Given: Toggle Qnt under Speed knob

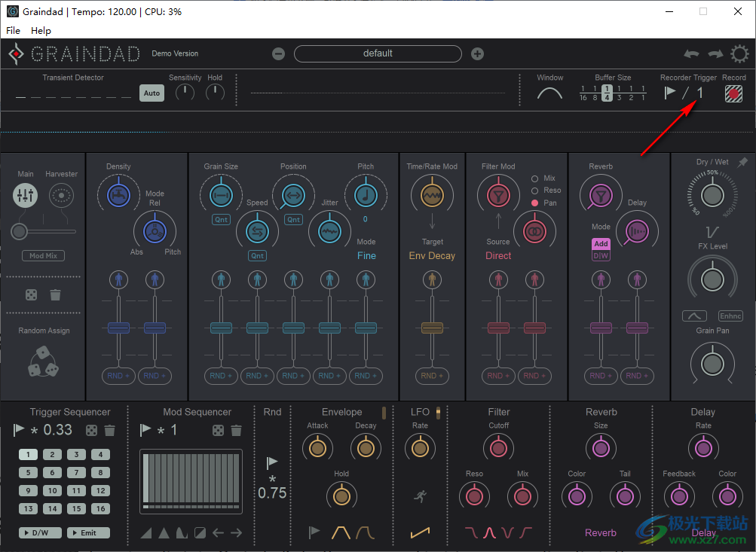Looking at the screenshot, I should [258, 256].
